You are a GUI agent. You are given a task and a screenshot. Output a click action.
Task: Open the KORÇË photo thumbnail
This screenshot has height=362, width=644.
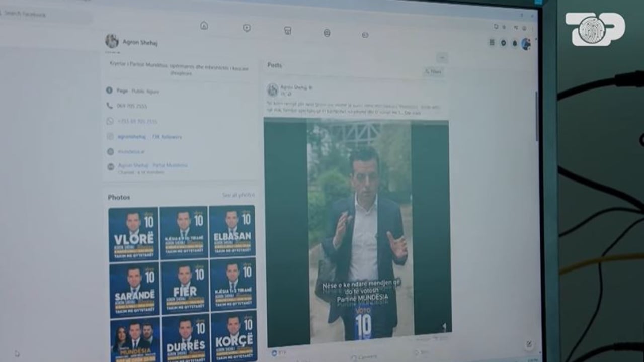pyautogui.click(x=234, y=336)
